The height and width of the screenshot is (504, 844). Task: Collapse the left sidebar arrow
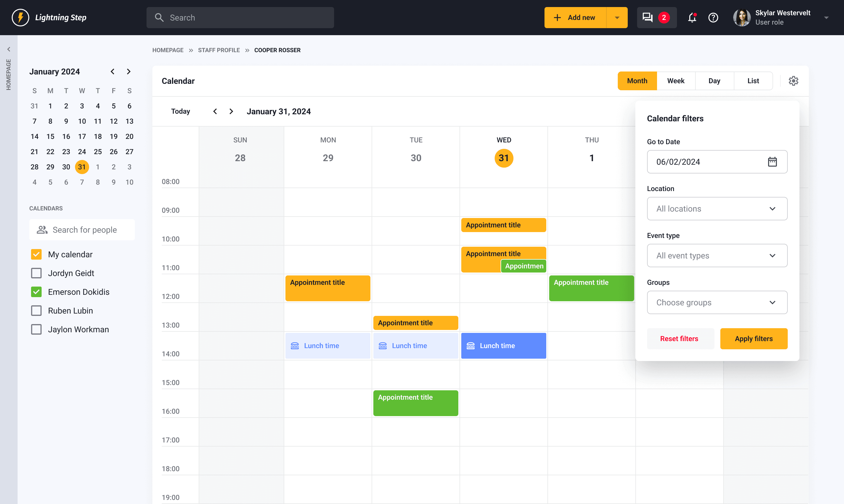pos(9,49)
